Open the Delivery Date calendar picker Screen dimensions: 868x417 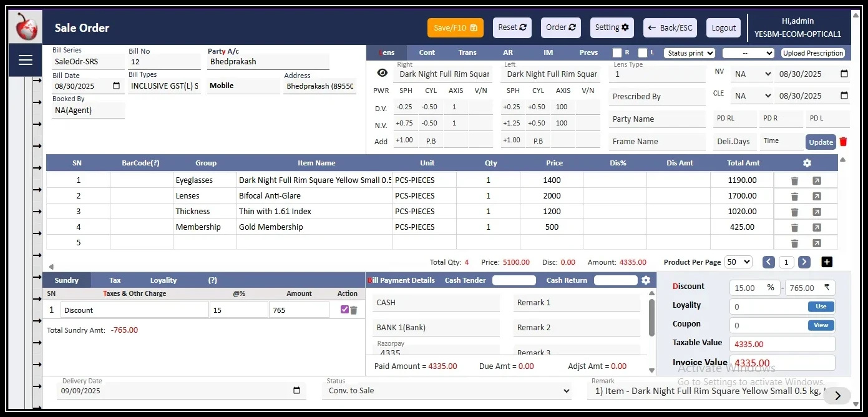295,390
